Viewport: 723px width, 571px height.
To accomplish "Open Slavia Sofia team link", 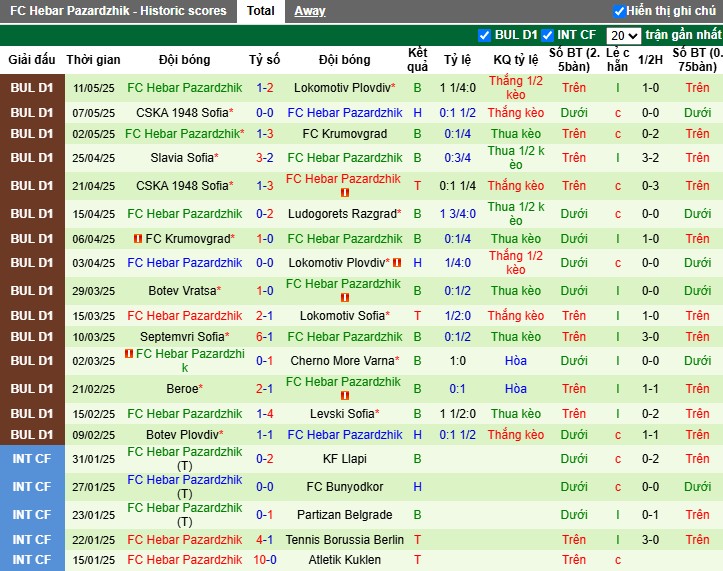I will (182, 158).
